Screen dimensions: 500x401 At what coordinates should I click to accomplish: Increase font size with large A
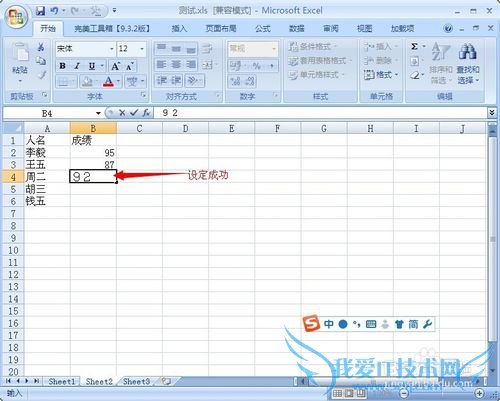pos(115,66)
